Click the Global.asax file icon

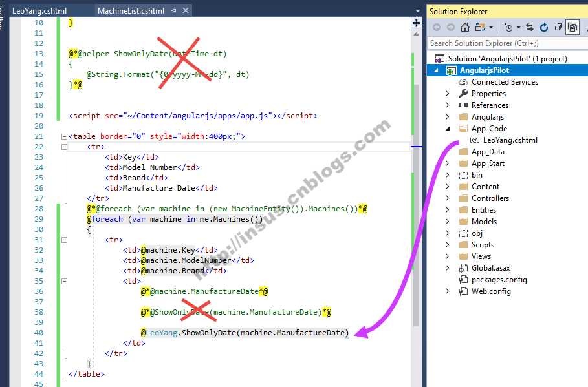point(463,268)
